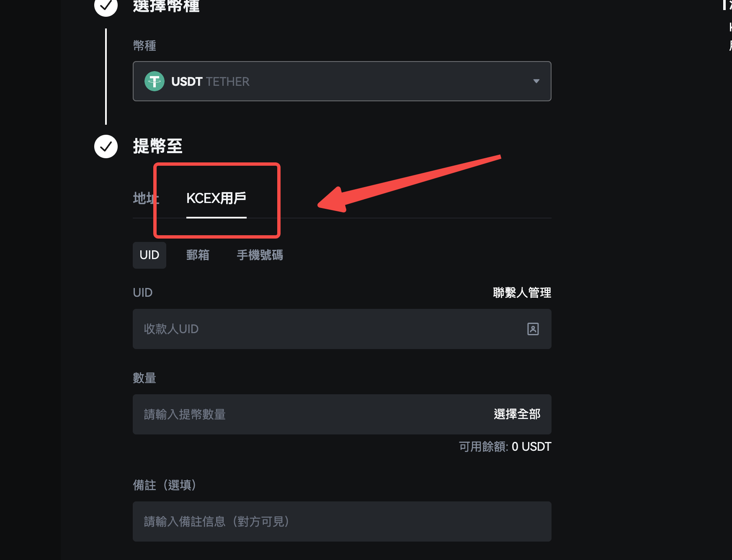Viewport: 732px width, 560px height.
Task: Choose the UID transfer method
Action: [149, 255]
